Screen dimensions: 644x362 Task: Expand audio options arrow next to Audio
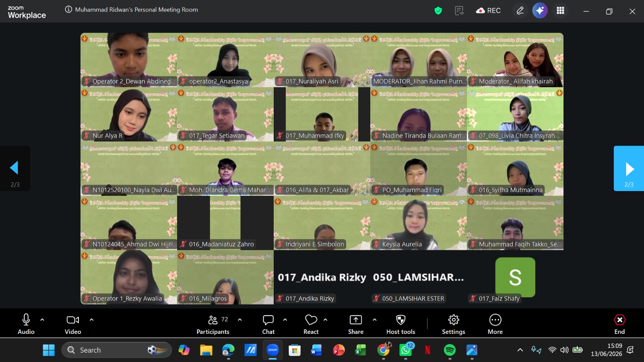[42, 320]
